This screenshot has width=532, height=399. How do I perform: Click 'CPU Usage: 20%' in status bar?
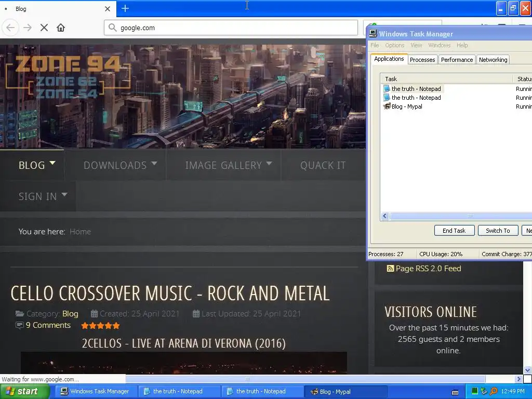point(441,254)
